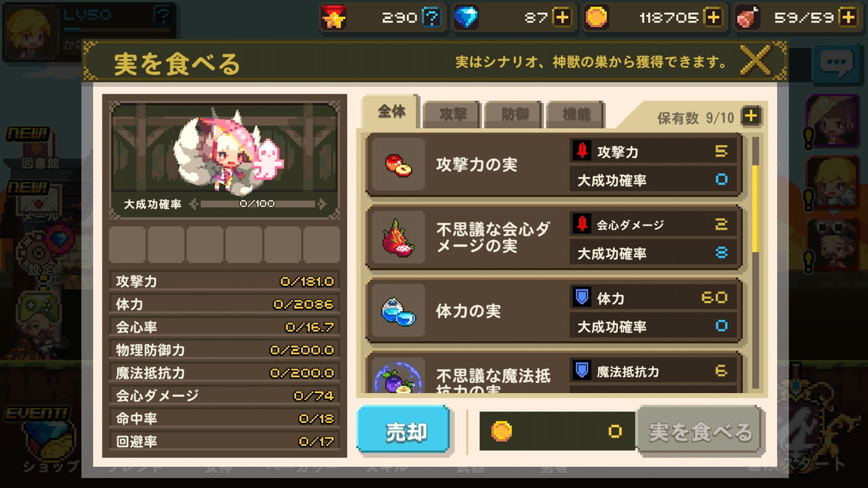Select the first empty fruit slot
This screenshot has height=488, width=868.
pos(127,244)
